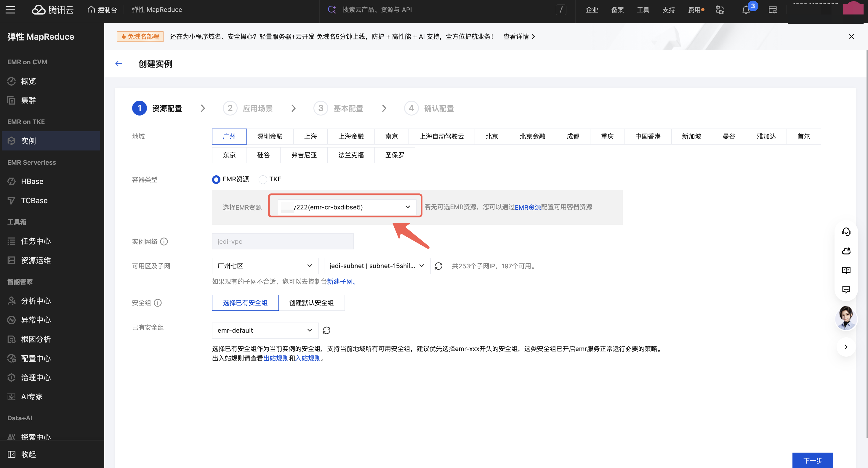This screenshot has height=468, width=868.
Task: Open 配置中心 in the sidebar
Action: 51,358
